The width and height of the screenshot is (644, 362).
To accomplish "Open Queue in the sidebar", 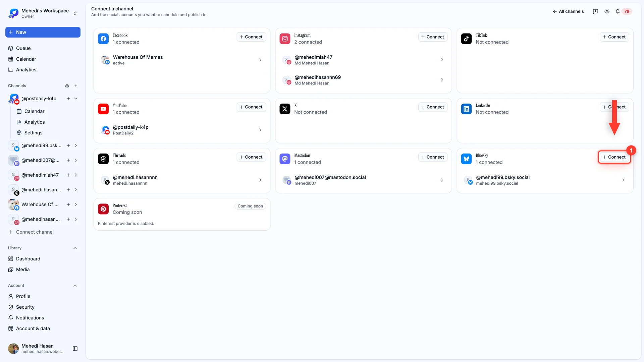I will (43, 48).
